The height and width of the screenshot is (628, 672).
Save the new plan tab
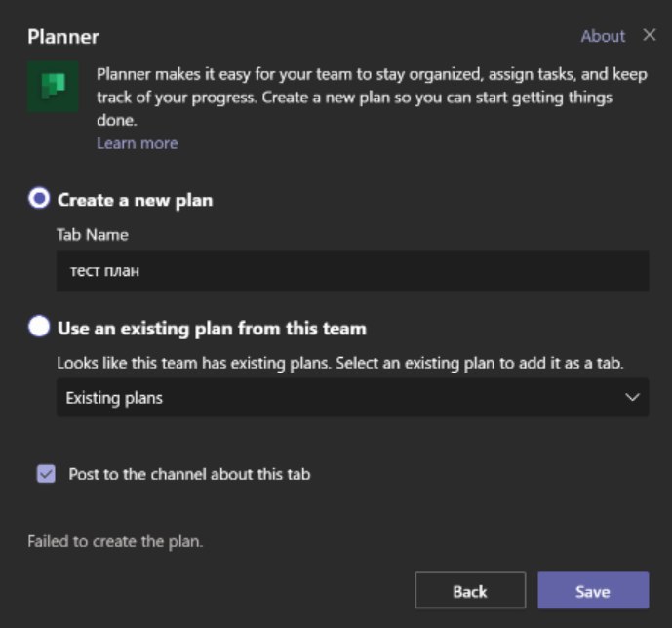593,590
